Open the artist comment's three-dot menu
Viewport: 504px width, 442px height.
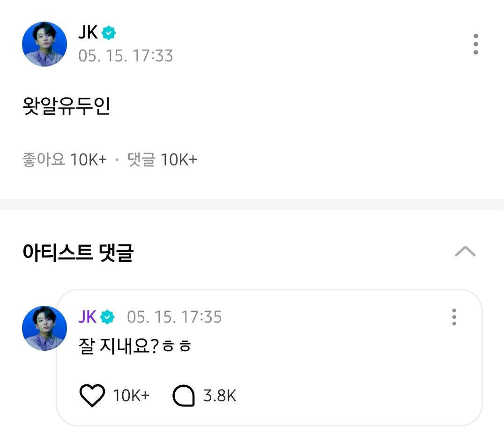coord(454,317)
